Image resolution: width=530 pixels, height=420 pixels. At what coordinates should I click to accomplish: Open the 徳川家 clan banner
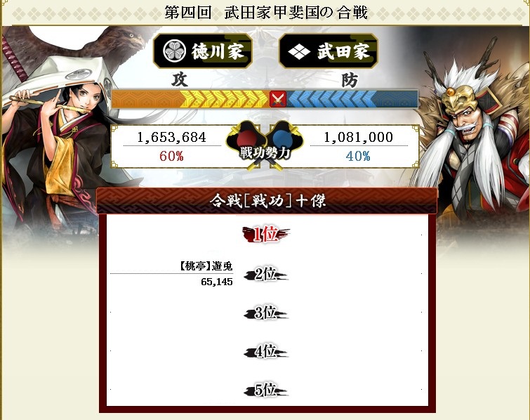203,51
